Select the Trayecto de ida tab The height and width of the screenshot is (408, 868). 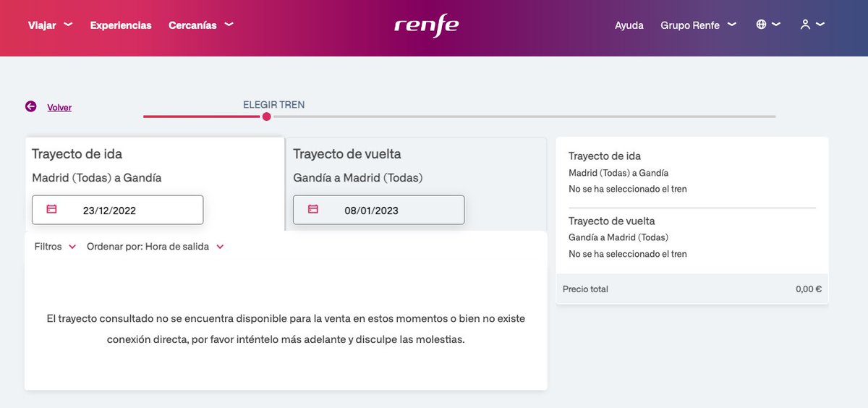[155, 184]
